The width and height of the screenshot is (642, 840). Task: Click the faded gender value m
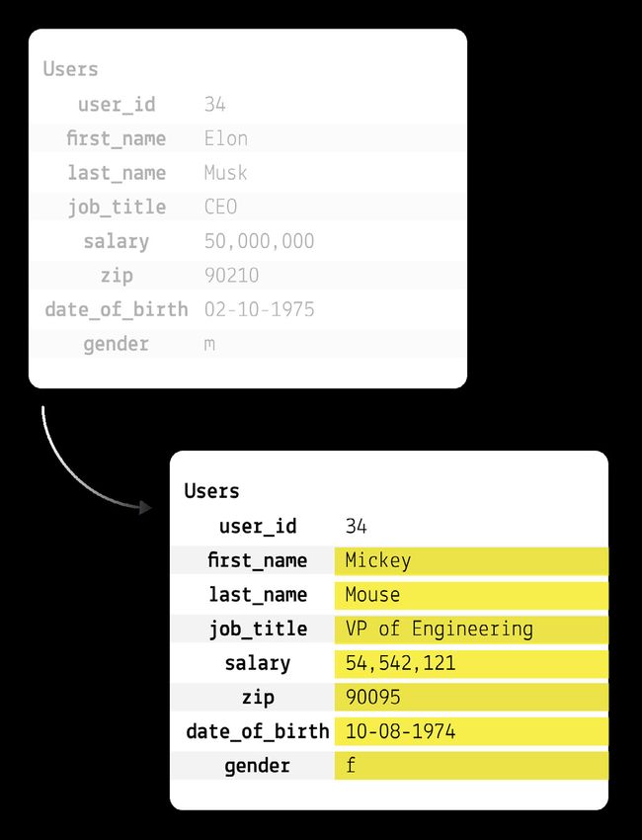click(x=209, y=344)
